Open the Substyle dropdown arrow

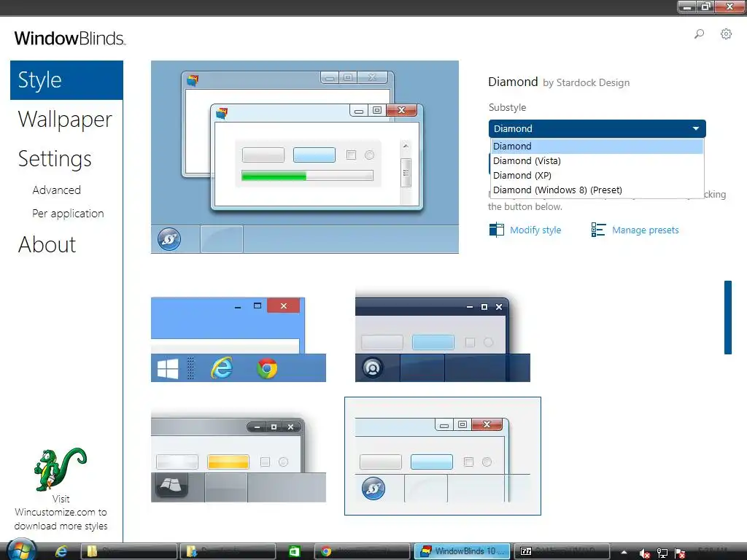pyautogui.click(x=695, y=128)
